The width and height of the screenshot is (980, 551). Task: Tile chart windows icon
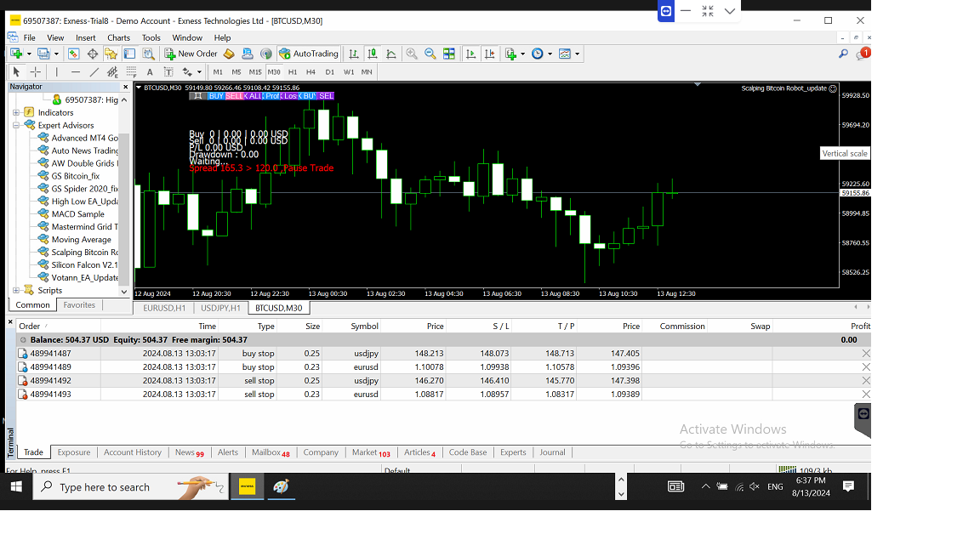pyautogui.click(x=449, y=54)
